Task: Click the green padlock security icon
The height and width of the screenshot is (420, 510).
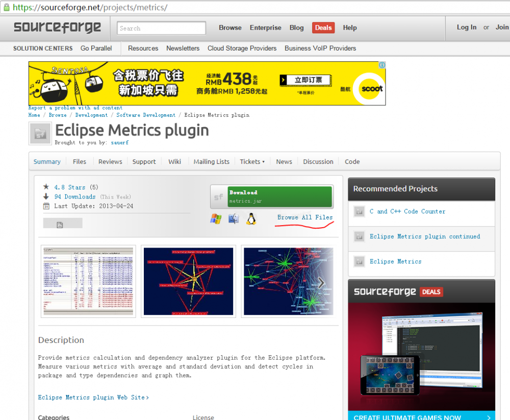Action: 7,7
